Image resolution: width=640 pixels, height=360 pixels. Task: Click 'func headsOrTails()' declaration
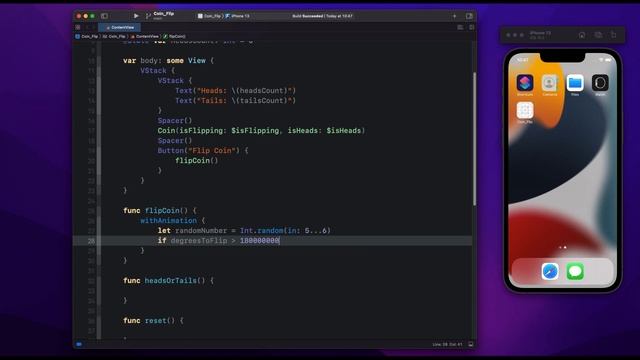168,280
